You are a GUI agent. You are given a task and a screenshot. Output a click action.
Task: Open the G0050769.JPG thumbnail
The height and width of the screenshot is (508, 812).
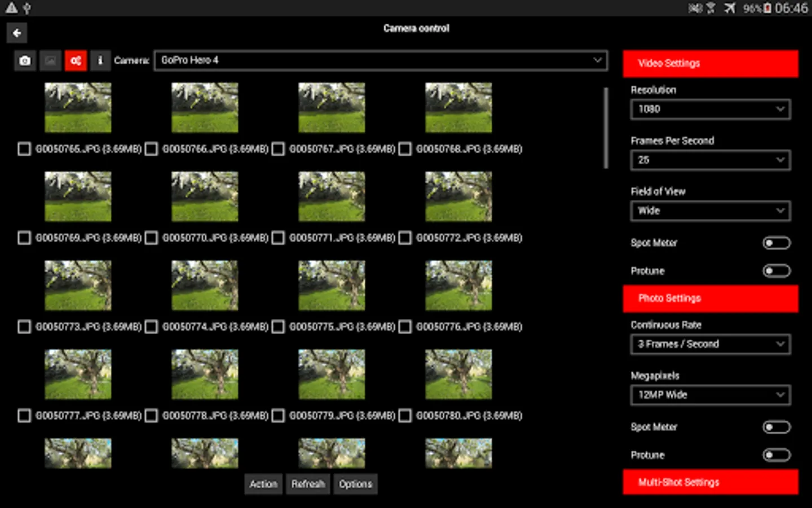[x=78, y=196]
